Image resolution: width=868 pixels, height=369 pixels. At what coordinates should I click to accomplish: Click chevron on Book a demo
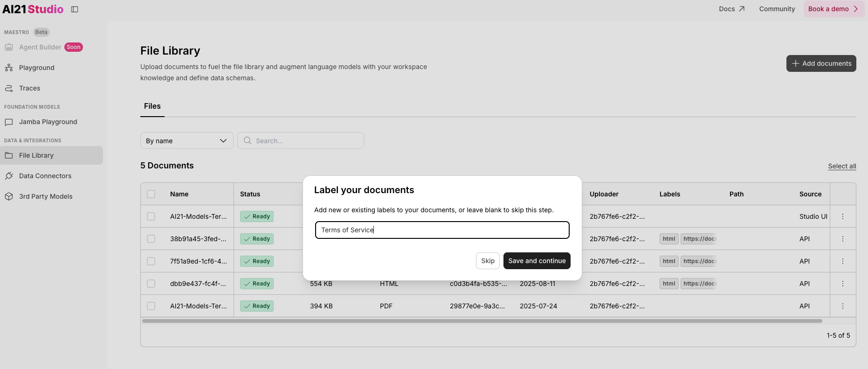(856, 9)
